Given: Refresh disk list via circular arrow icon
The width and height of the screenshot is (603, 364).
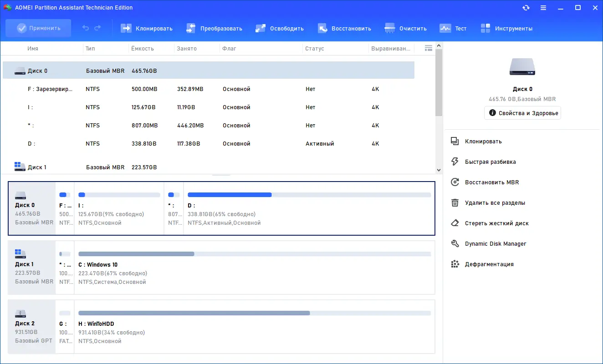Looking at the screenshot, I should point(526,8).
